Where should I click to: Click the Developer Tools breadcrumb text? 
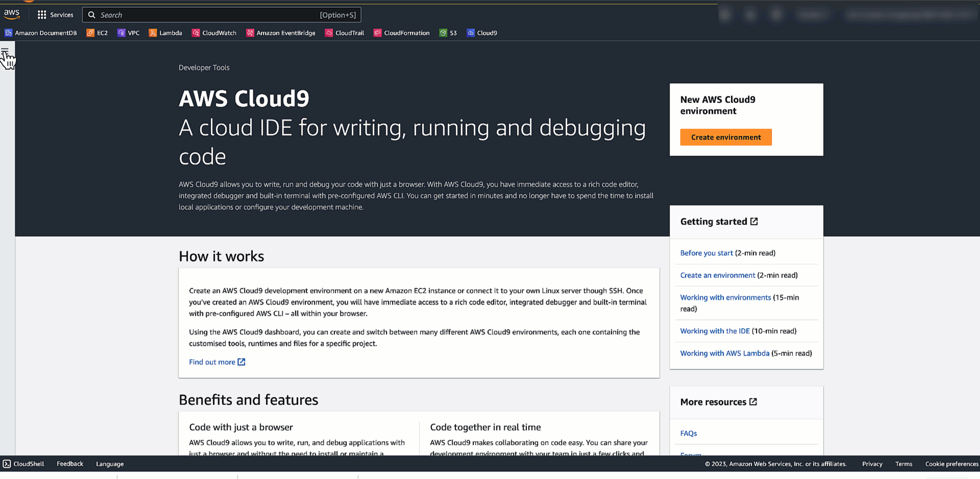coord(204,67)
